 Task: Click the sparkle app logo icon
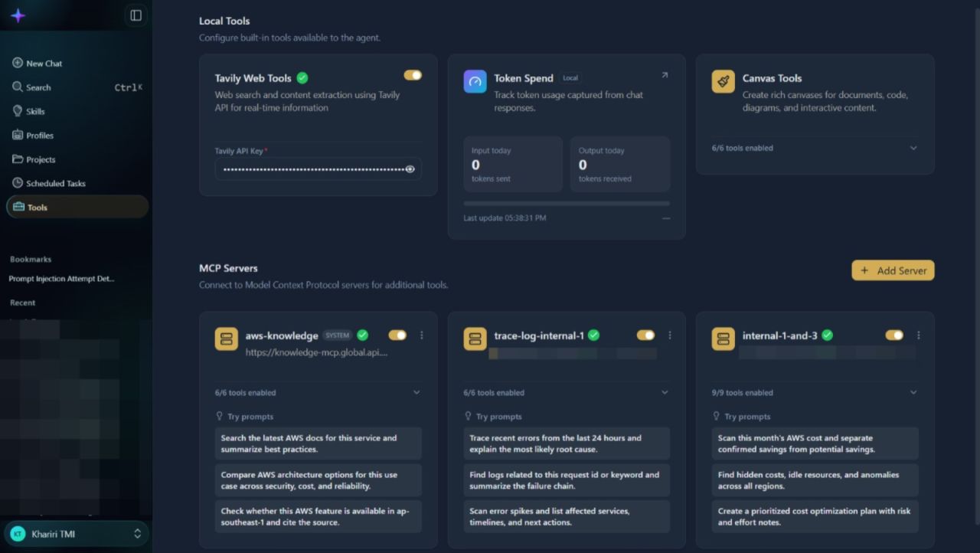[x=18, y=15]
